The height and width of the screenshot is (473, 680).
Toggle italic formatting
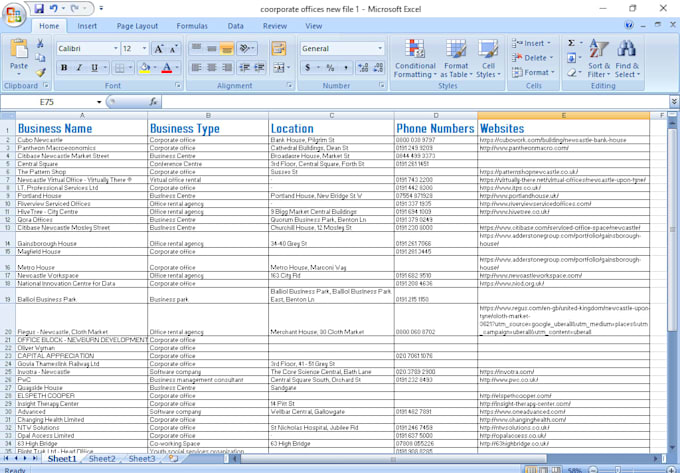(79, 68)
